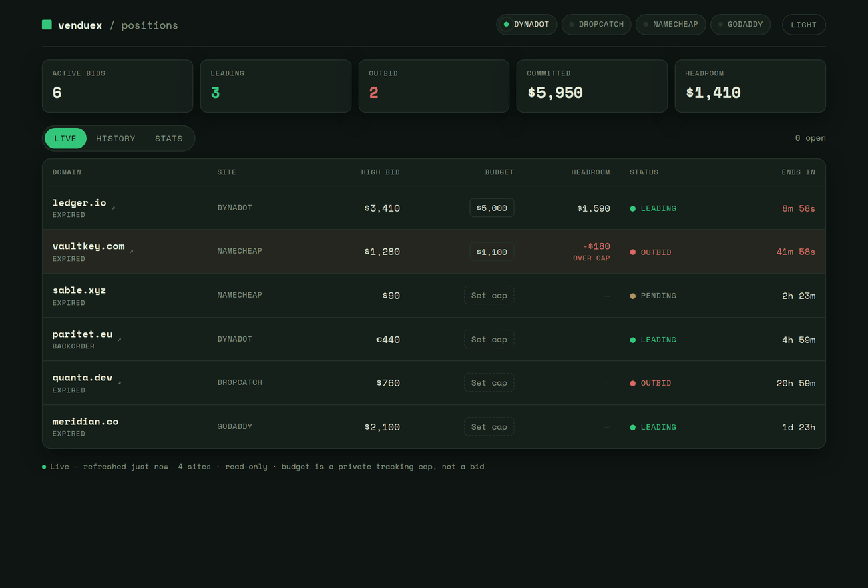Toggle the NAMECHEAP site filter
The image size is (868, 588).
pyautogui.click(x=671, y=25)
